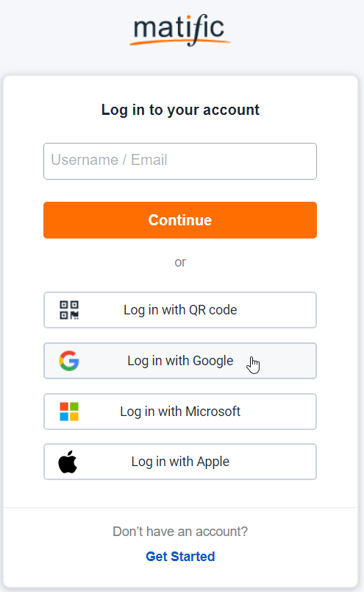Image resolution: width=364 pixels, height=592 pixels.
Task: Click "Don't have an account?" text
Action: coord(180,532)
